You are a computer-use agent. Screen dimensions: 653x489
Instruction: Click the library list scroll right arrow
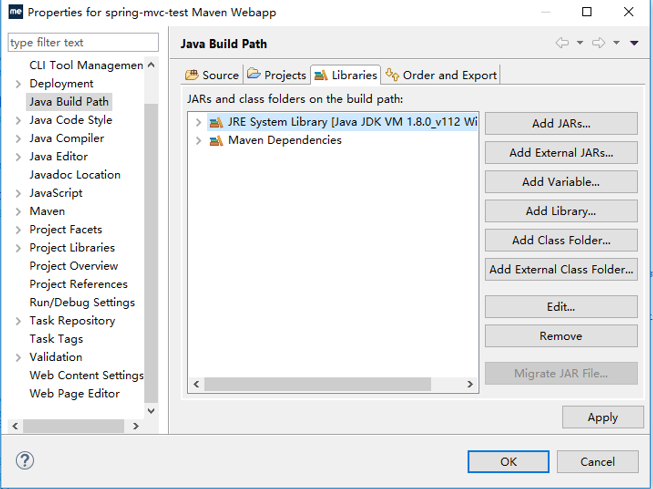470,384
